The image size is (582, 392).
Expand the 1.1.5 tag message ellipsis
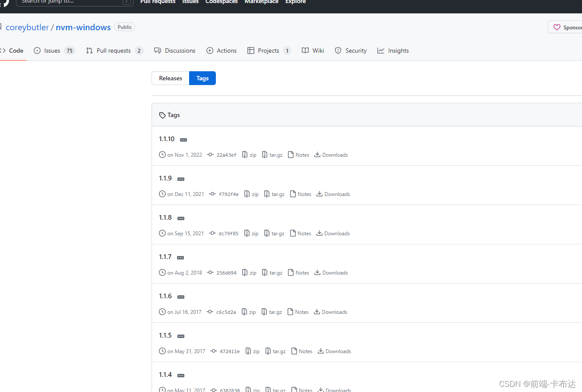[x=181, y=336]
